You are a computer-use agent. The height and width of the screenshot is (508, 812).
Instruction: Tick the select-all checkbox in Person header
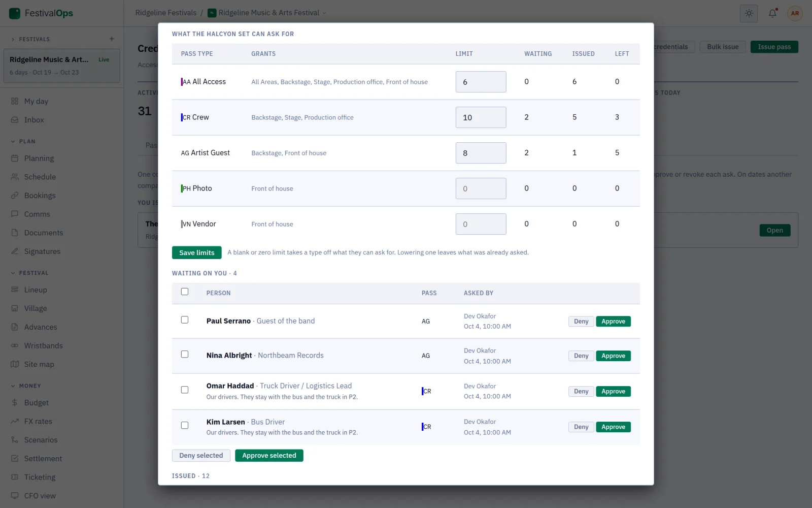(185, 292)
